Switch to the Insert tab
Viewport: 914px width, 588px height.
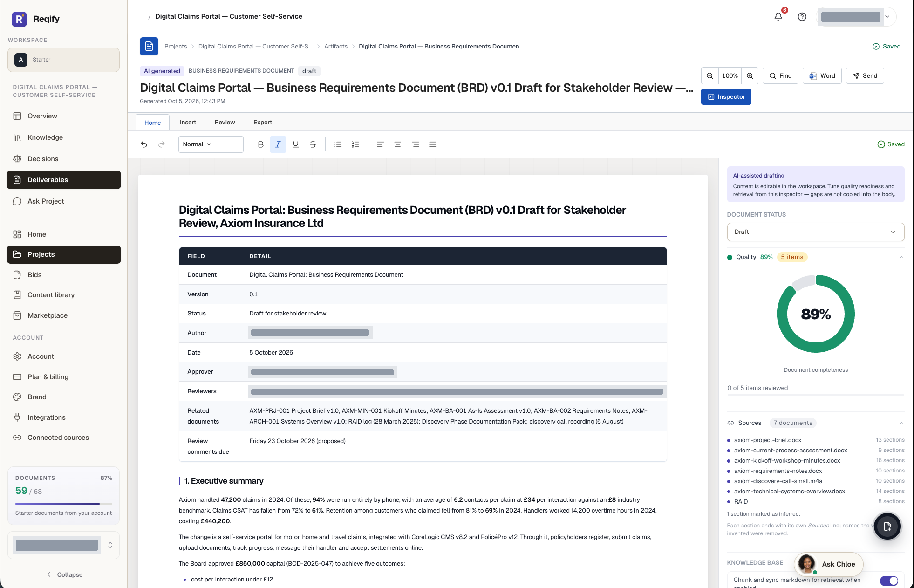(188, 123)
